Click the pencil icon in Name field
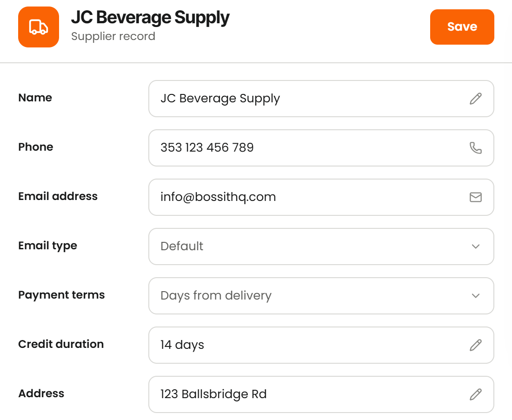512x420 pixels. click(475, 99)
